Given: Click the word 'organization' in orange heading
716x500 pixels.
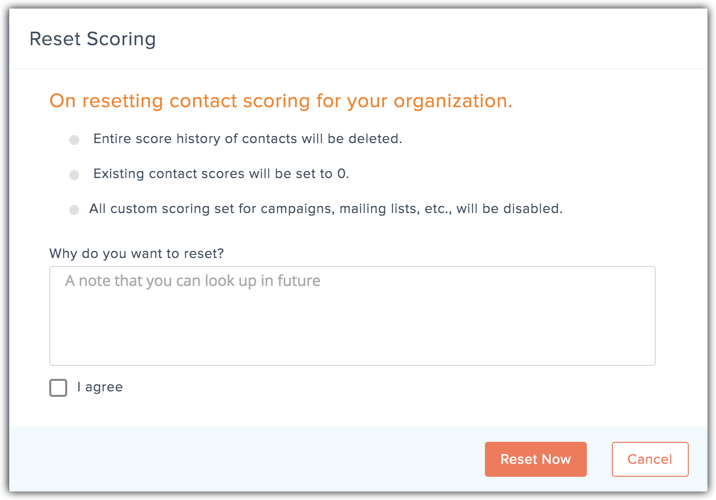Looking at the screenshot, I should coord(450,101).
